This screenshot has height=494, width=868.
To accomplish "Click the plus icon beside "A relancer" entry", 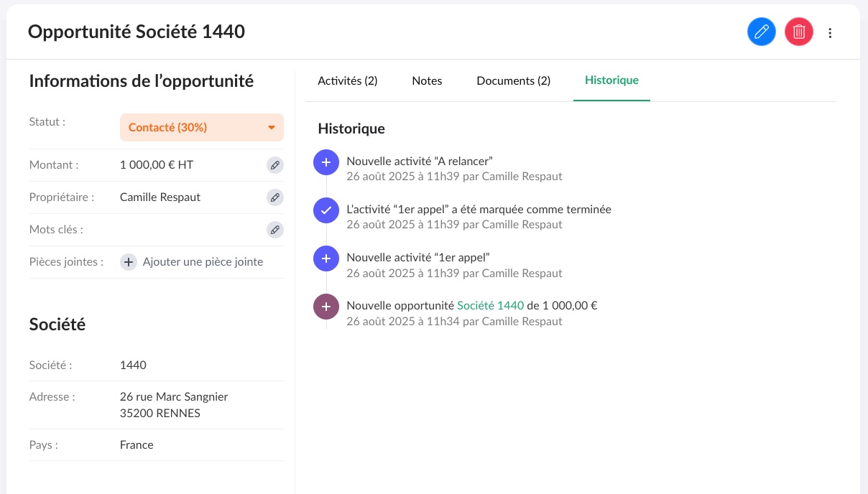I will coord(325,162).
